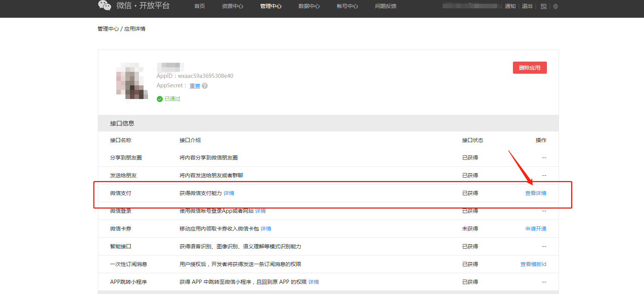Click 申请开通 for 微信卡券
This screenshot has height=294, width=644.
click(536, 229)
